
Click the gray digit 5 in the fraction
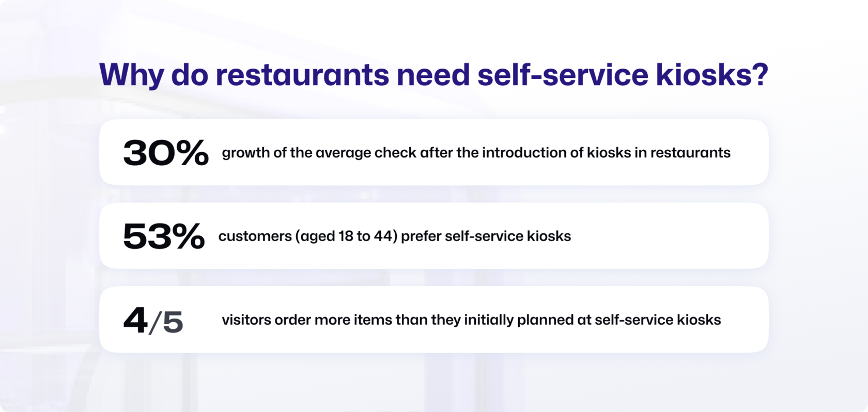click(x=173, y=322)
